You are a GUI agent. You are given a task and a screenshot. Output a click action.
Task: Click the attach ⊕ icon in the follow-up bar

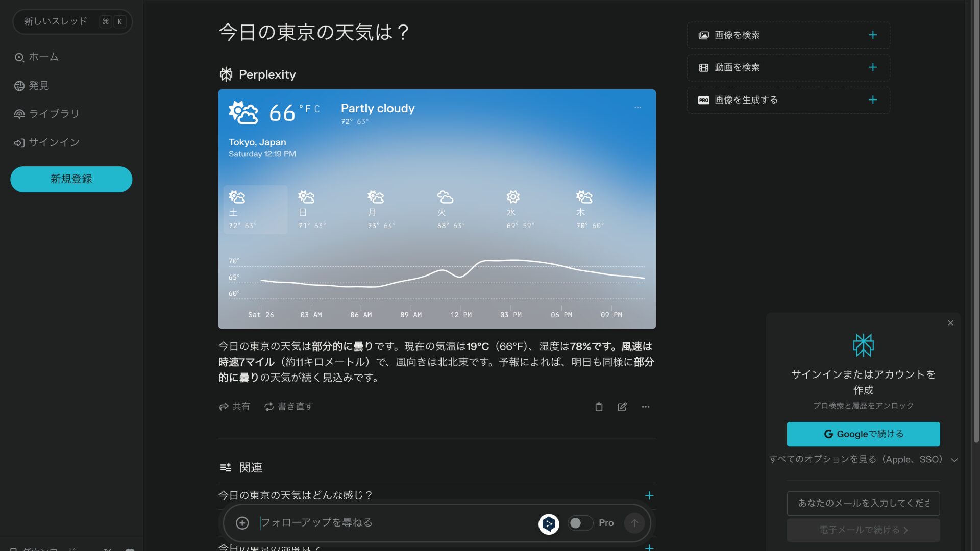[242, 523]
